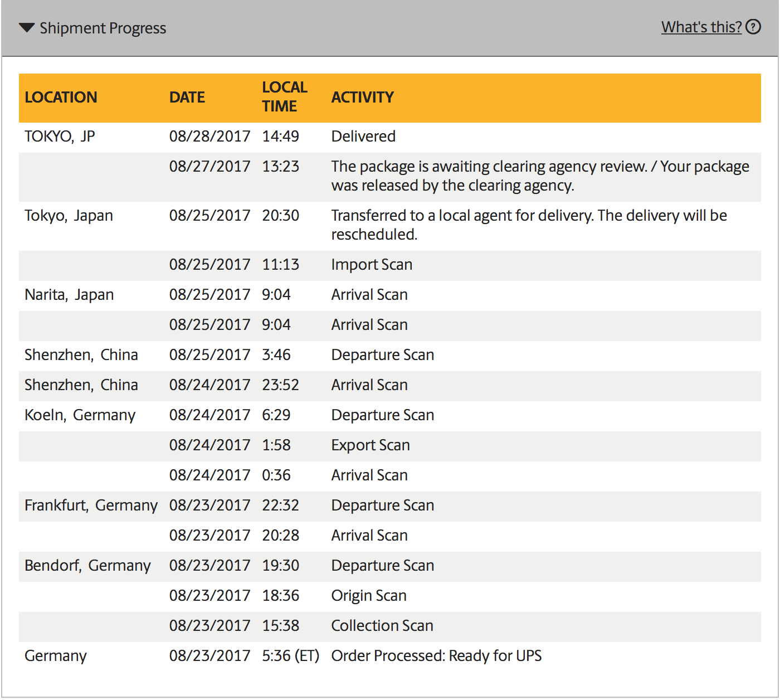Select the Delivered activity entry
780x700 pixels.
pyautogui.click(x=363, y=136)
